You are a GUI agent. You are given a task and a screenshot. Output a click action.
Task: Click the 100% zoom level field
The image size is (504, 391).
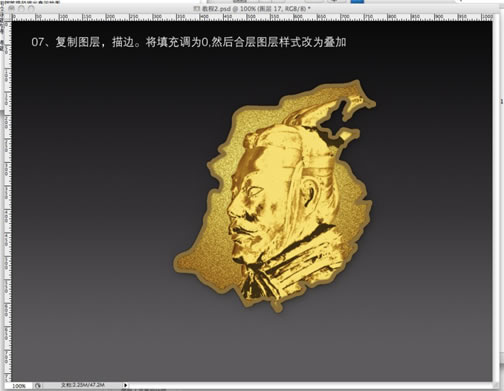pos(18,386)
